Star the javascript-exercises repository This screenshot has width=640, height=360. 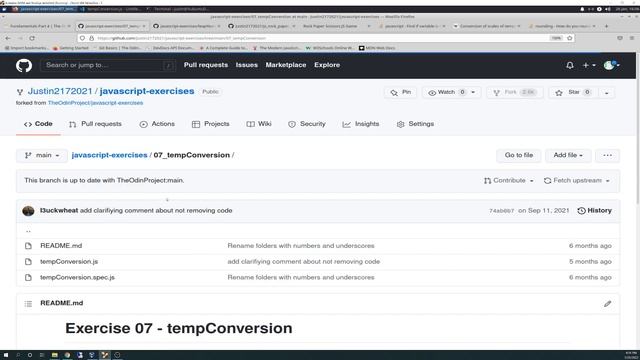click(572, 92)
